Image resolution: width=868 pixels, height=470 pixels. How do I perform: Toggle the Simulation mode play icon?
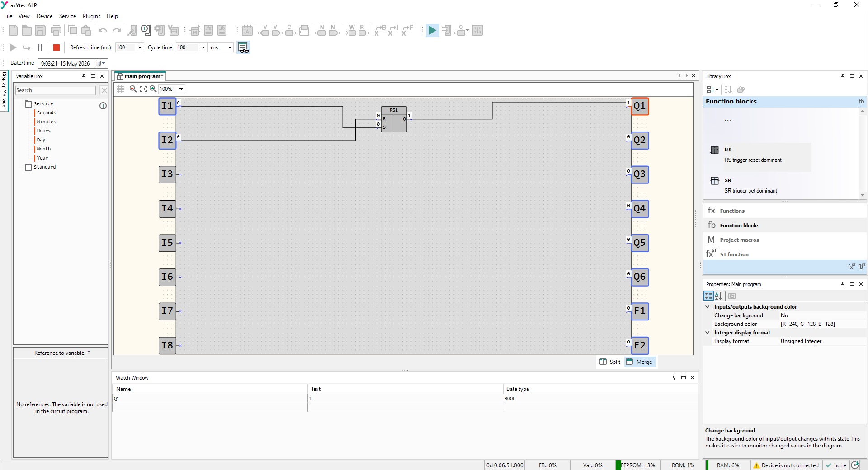click(x=432, y=30)
